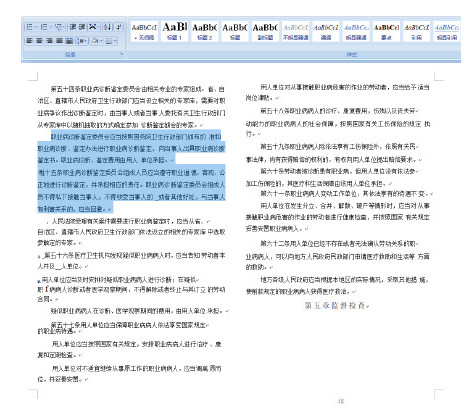This screenshot has width=465, height=409.
Task: Expand the multilevel list dropdown arrow
Action: (x=63, y=27)
